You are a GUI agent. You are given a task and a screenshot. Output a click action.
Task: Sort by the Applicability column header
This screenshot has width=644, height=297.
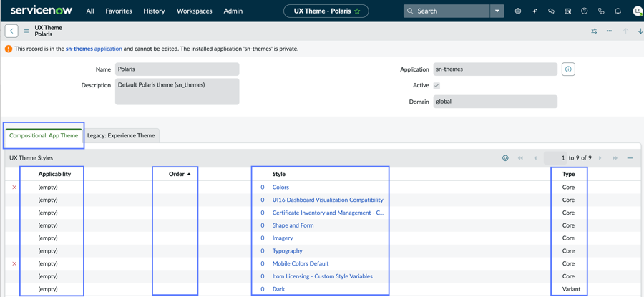tap(54, 174)
